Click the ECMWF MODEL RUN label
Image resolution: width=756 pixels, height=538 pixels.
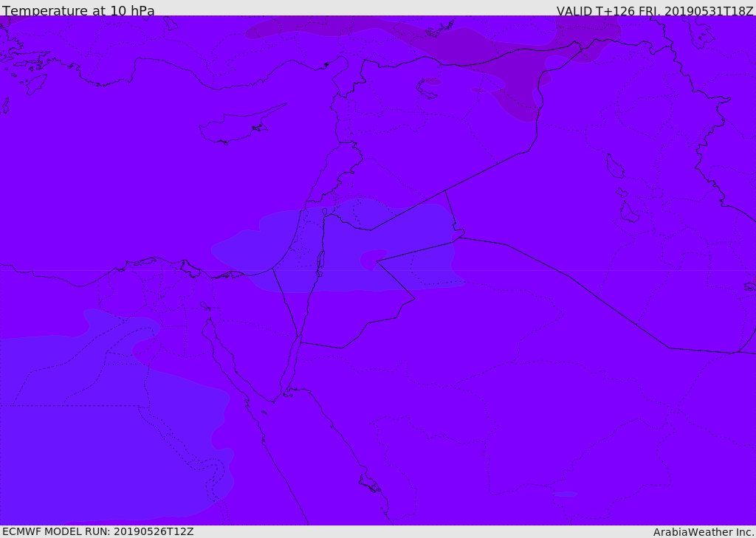click(97, 531)
